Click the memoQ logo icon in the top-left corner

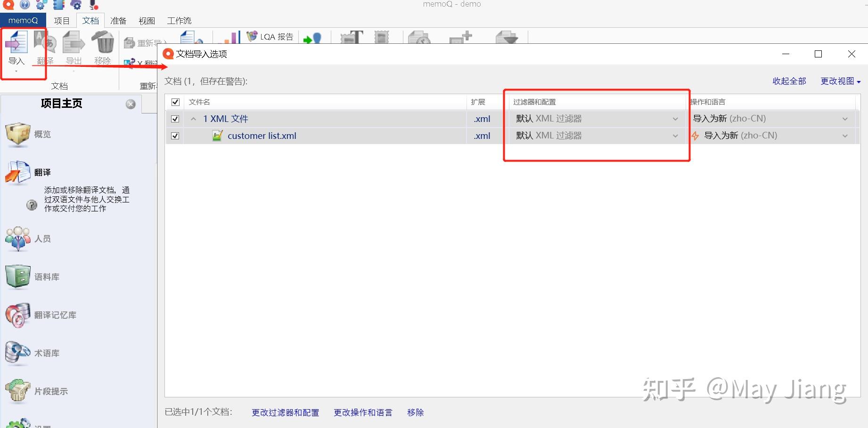(x=8, y=5)
